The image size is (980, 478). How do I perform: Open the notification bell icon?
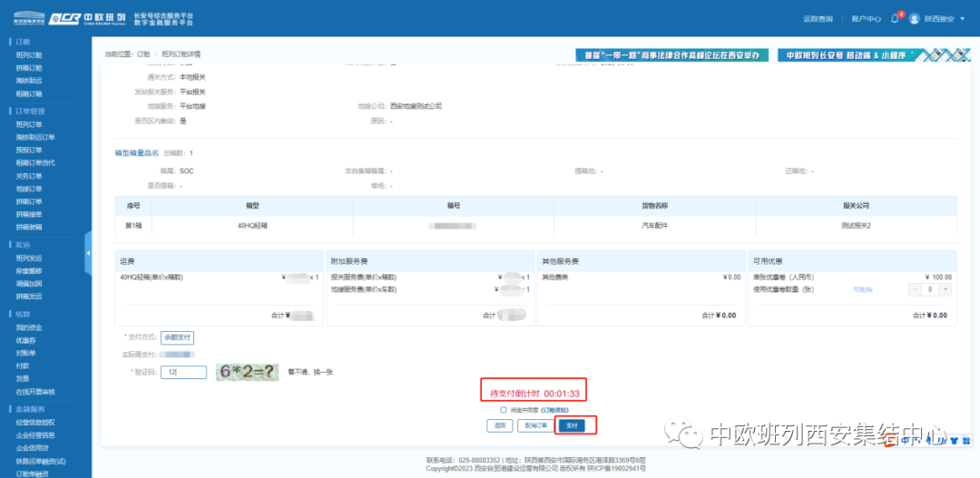coord(895,19)
